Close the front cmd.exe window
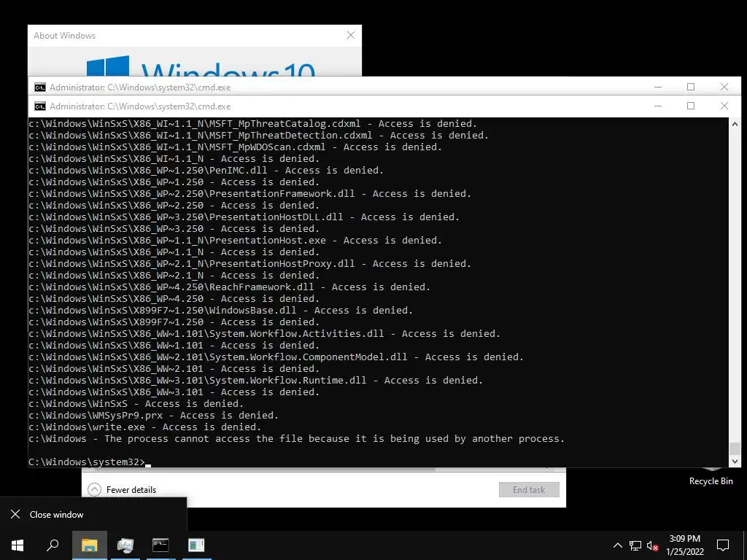The image size is (747, 560). click(724, 106)
